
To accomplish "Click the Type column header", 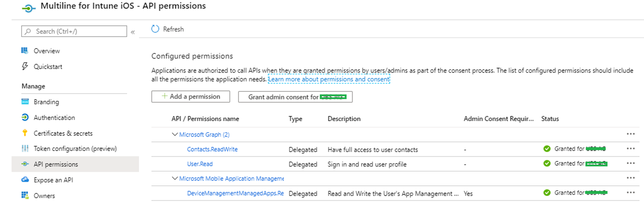I will [295, 119].
